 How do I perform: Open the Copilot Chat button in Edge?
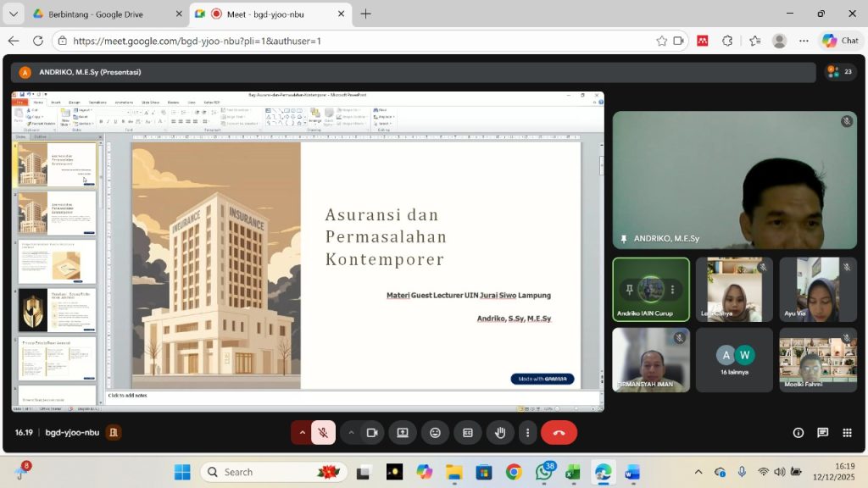click(840, 41)
